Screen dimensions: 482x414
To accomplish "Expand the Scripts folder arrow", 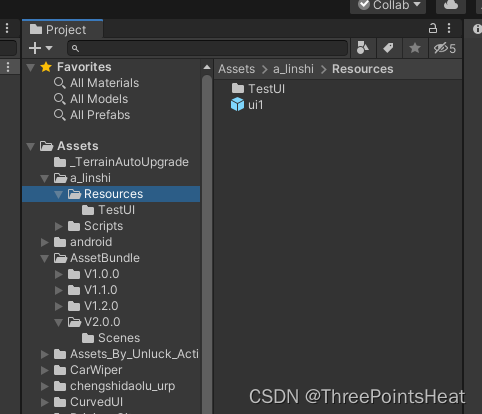I will click(59, 226).
